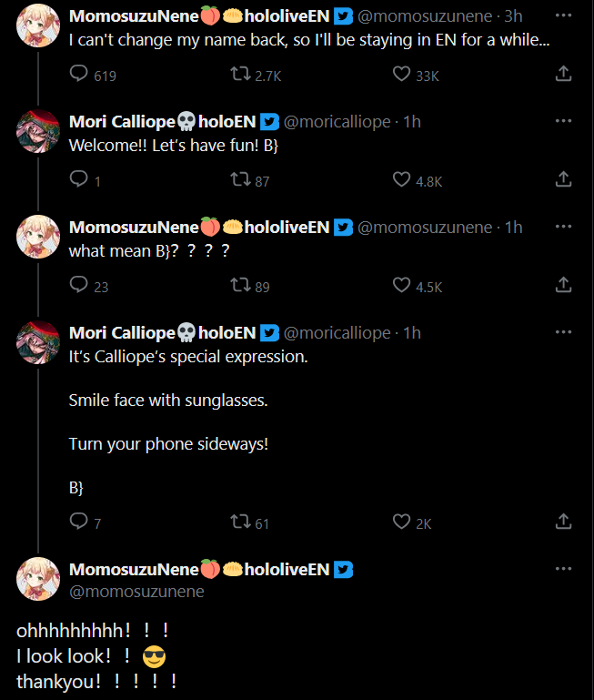Open the @moricalliope handle on welcome tweet

(337, 122)
